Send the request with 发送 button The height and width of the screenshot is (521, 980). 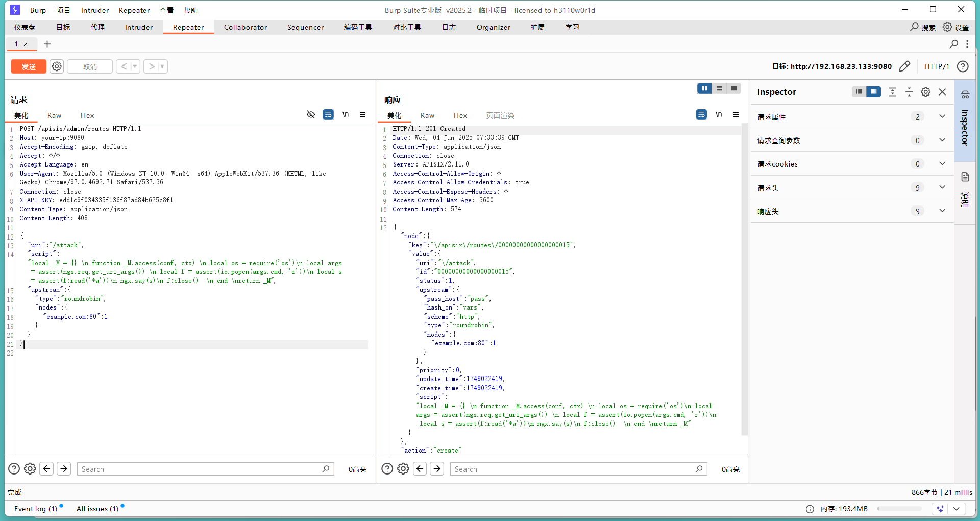[29, 66]
